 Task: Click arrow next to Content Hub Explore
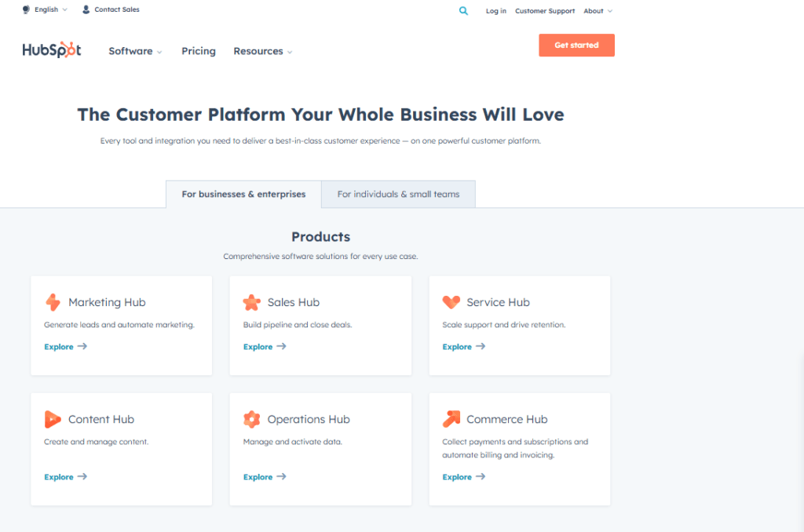click(82, 476)
